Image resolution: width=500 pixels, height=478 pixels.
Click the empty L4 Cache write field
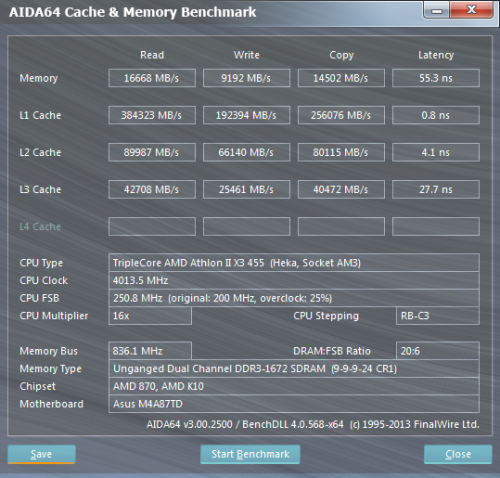247,227
